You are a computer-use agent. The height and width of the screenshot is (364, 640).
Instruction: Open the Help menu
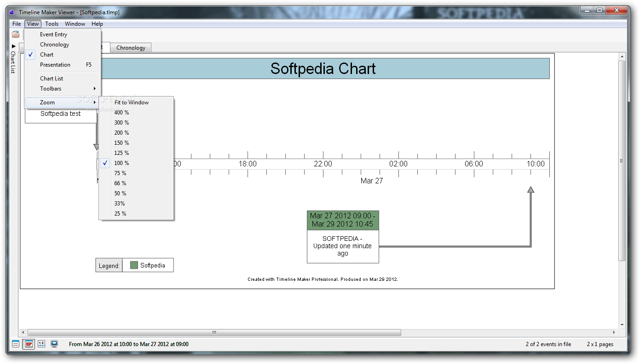click(x=97, y=24)
